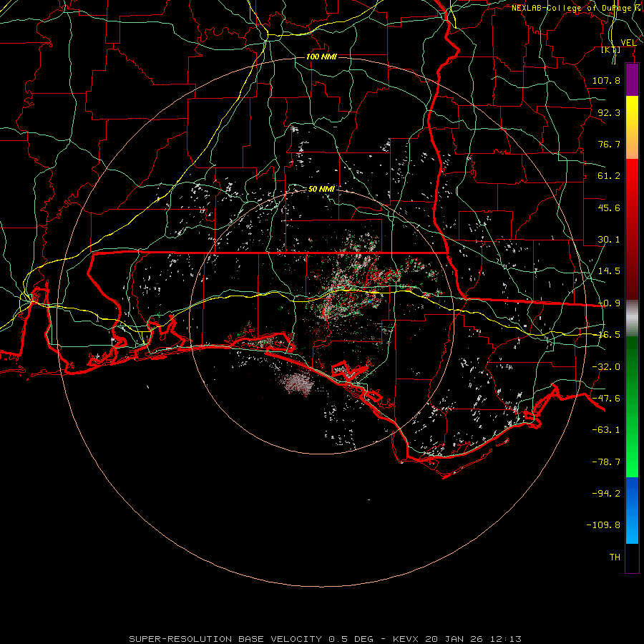Select the -94.2 velocity scale value
Image resolution: width=644 pixels, height=644 pixels.
606,493
